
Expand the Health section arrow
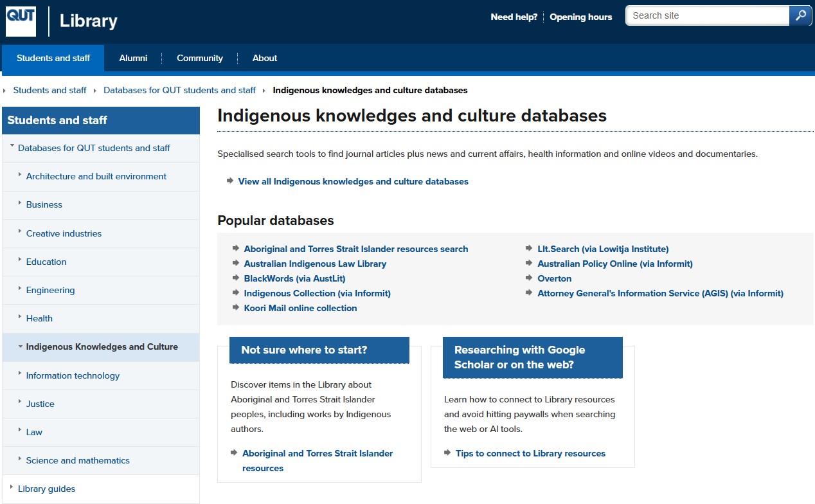click(20, 317)
